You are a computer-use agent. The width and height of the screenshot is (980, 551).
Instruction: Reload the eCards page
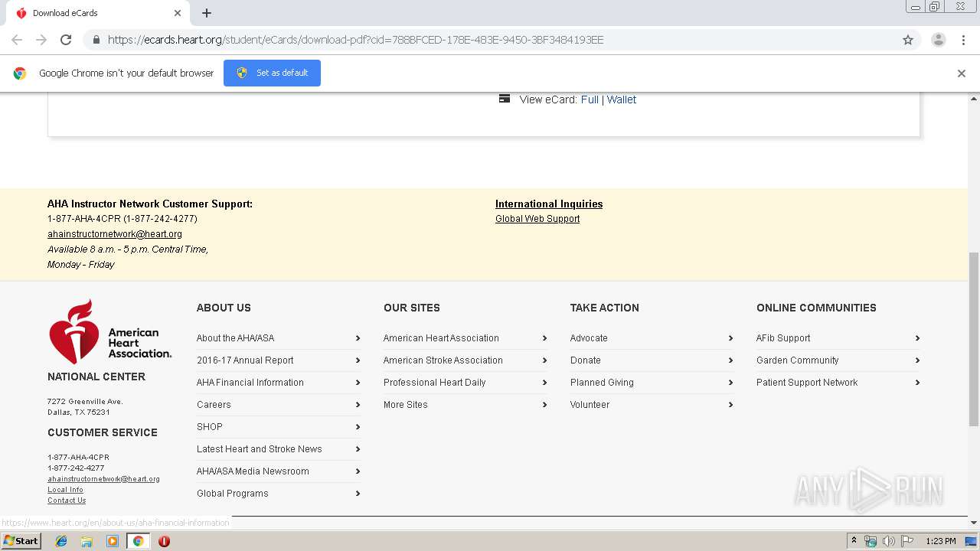(x=66, y=40)
